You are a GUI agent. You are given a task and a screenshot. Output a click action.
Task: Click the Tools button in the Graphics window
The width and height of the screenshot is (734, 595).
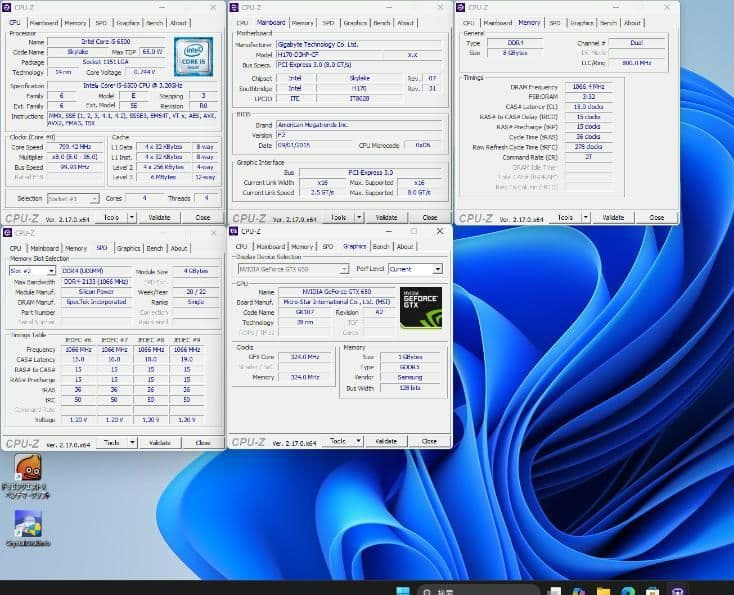[338, 441]
